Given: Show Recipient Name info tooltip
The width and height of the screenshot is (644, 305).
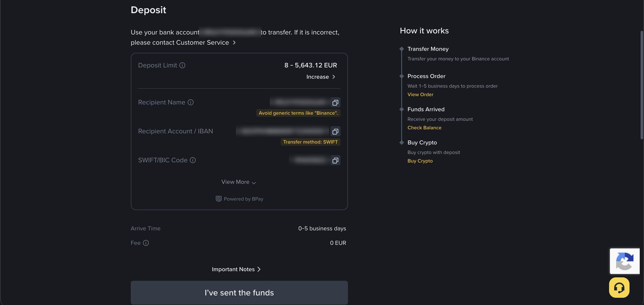Looking at the screenshot, I should [x=191, y=102].
